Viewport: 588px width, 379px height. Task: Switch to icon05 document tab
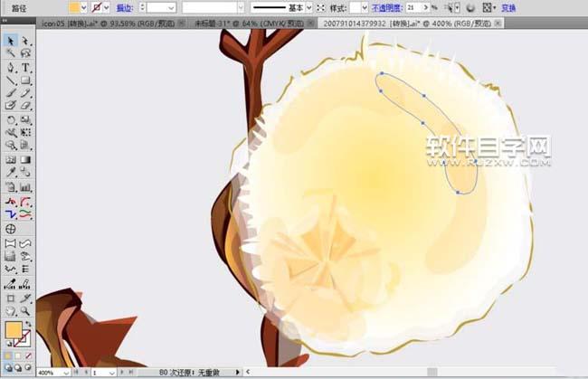[x=108, y=24]
